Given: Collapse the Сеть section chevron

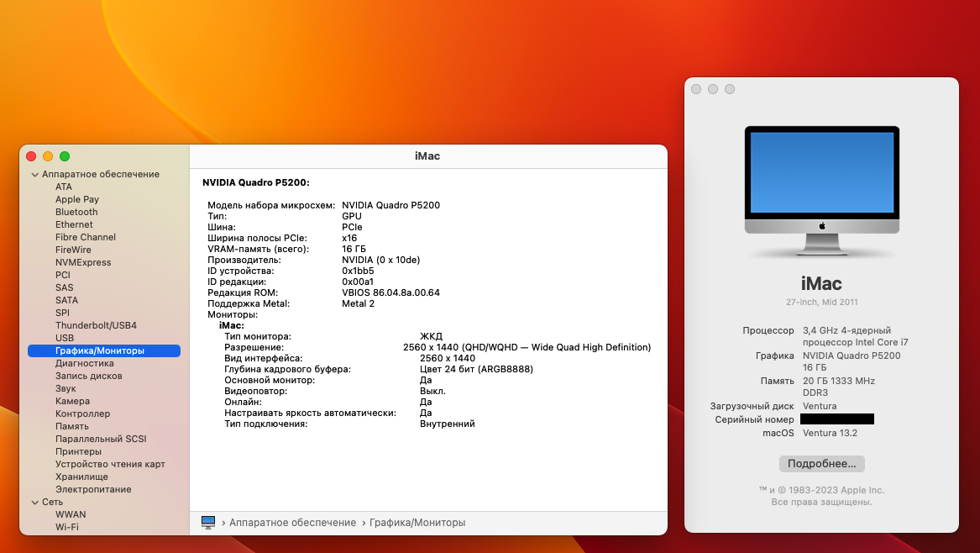Looking at the screenshot, I should tap(35, 503).
